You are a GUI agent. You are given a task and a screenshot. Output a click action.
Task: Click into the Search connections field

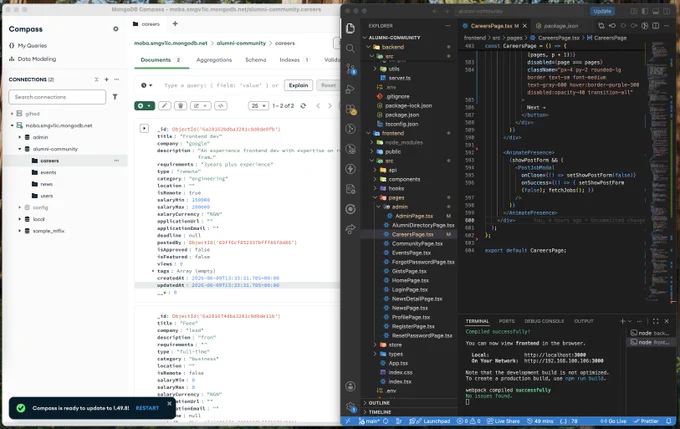[57, 97]
